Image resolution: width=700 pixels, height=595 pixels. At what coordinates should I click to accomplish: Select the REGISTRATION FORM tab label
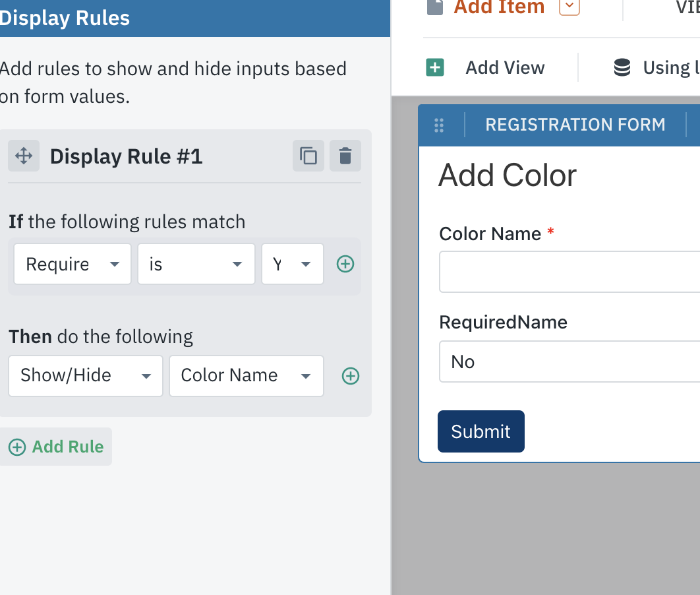(x=575, y=125)
